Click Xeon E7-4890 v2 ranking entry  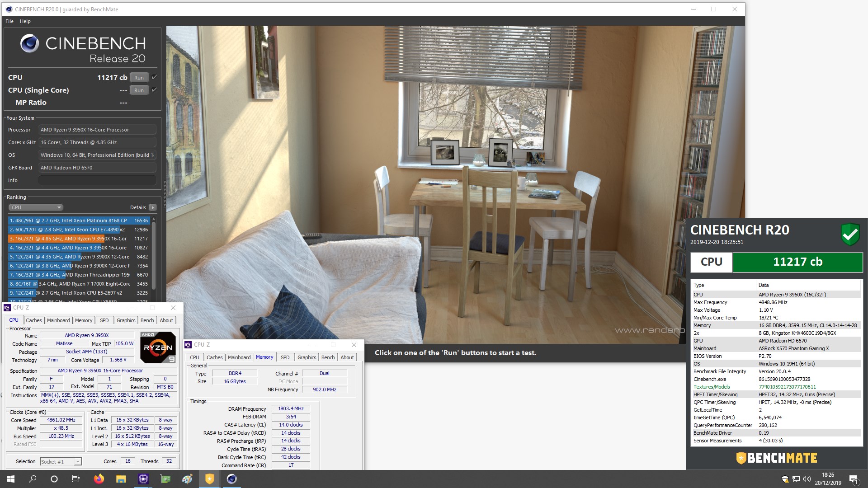[x=79, y=230]
